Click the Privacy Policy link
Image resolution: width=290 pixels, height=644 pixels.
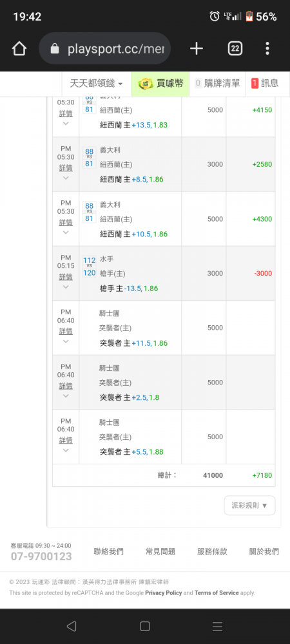pos(164,592)
